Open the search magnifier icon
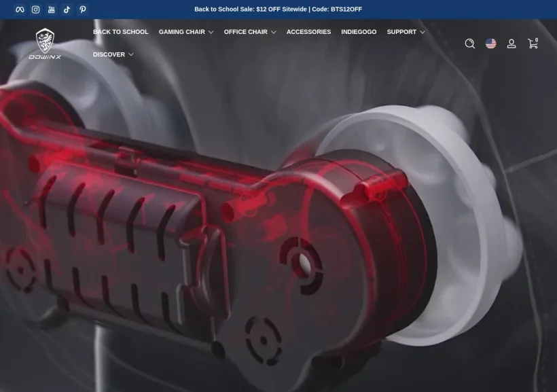Viewport: 557px width, 392px height. pos(469,43)
